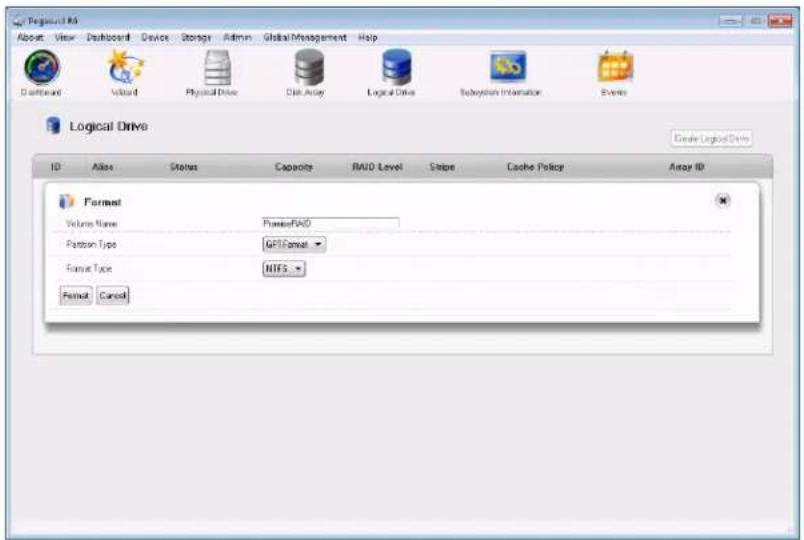Screen dimensions: 804x540
Task: Open the Dashboard menu
Action: pos(108,37)
